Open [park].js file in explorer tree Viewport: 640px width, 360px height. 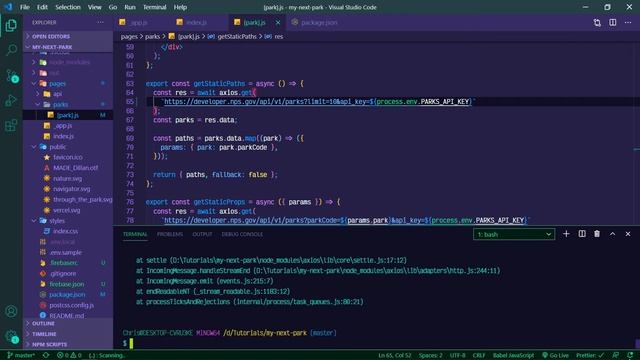(x=68, y=115)
